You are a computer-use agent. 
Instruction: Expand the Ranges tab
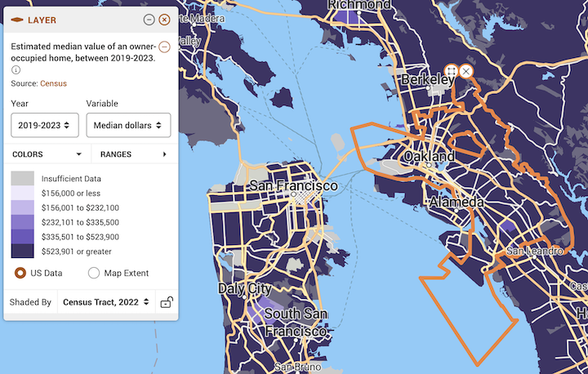tap(133, 154)
